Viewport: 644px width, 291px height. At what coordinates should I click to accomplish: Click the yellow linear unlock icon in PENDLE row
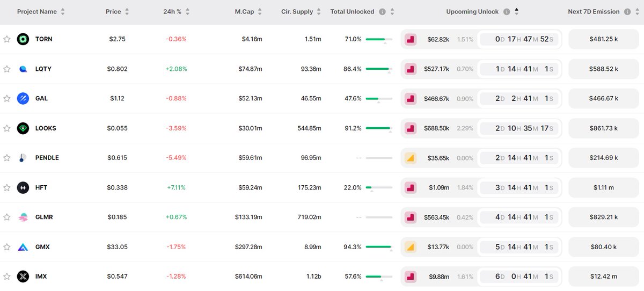point(410,158)
